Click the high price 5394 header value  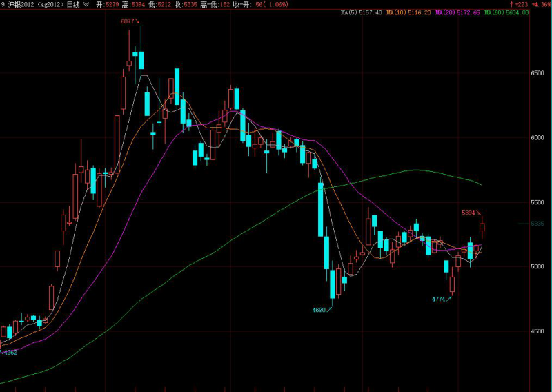pyautogui.click(x=140, y=4)
